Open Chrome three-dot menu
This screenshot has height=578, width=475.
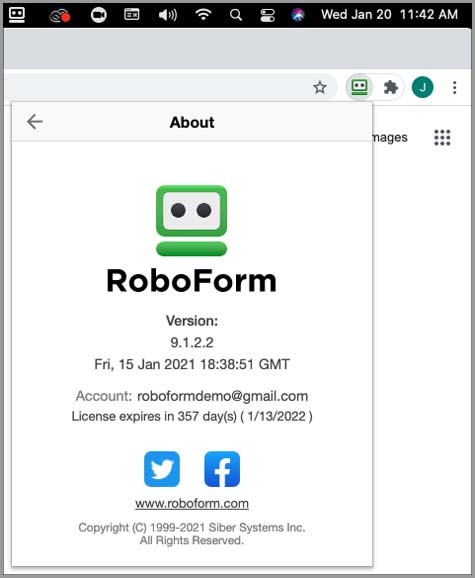click(455, 88)
